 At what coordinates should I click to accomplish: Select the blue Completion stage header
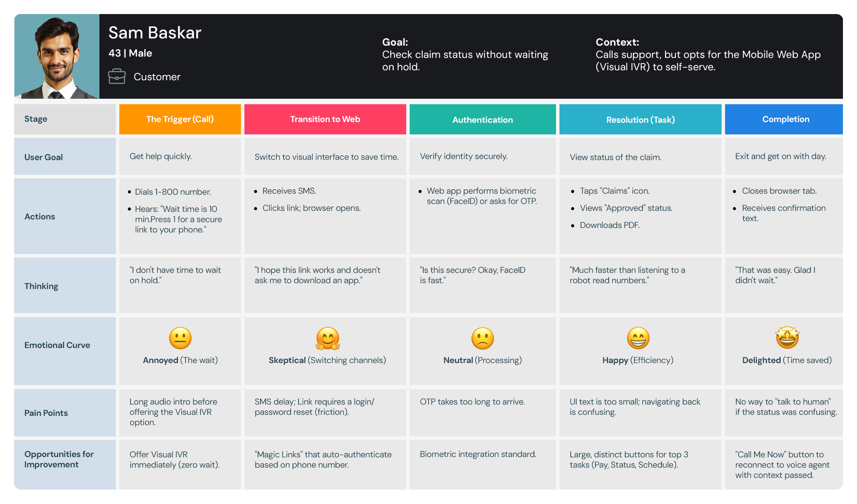tap(785, 119)
